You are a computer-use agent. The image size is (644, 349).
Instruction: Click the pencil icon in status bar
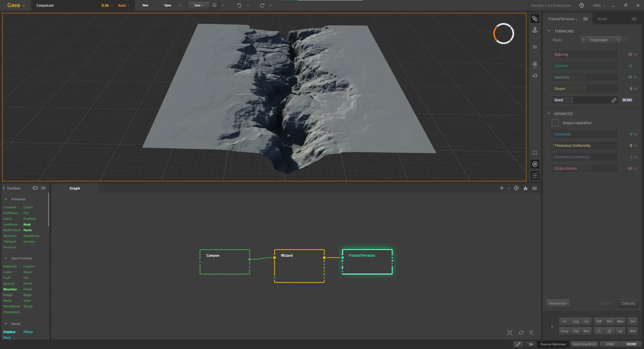[x=518, y=344]
